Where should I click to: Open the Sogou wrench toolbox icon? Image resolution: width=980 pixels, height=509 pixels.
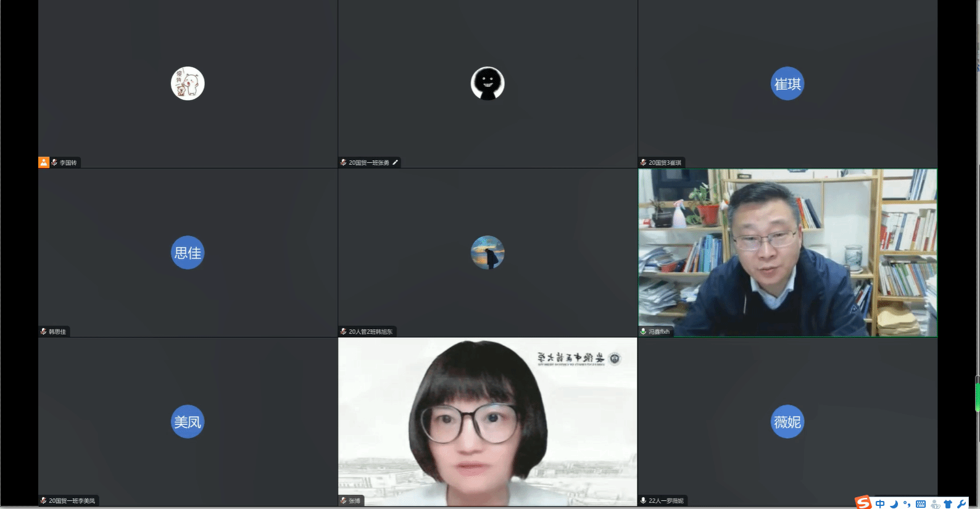[x=961, y=504]
